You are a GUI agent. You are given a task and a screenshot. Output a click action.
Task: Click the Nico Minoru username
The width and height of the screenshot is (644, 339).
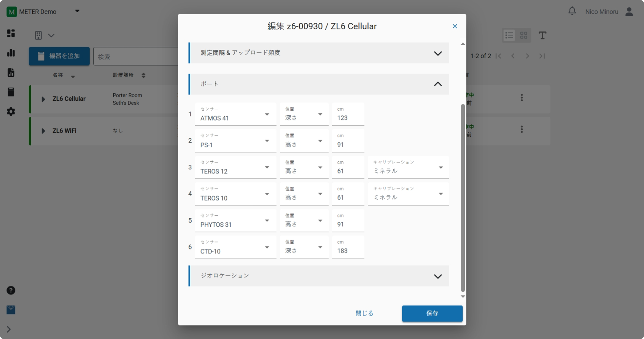point(602,12)
